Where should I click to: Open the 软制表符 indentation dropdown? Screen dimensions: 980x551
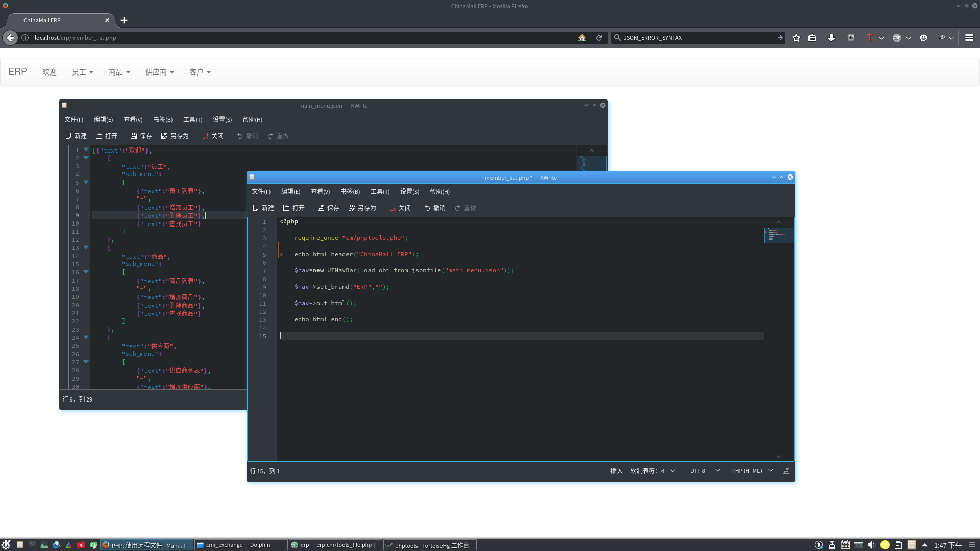click(x=653, y=471)
